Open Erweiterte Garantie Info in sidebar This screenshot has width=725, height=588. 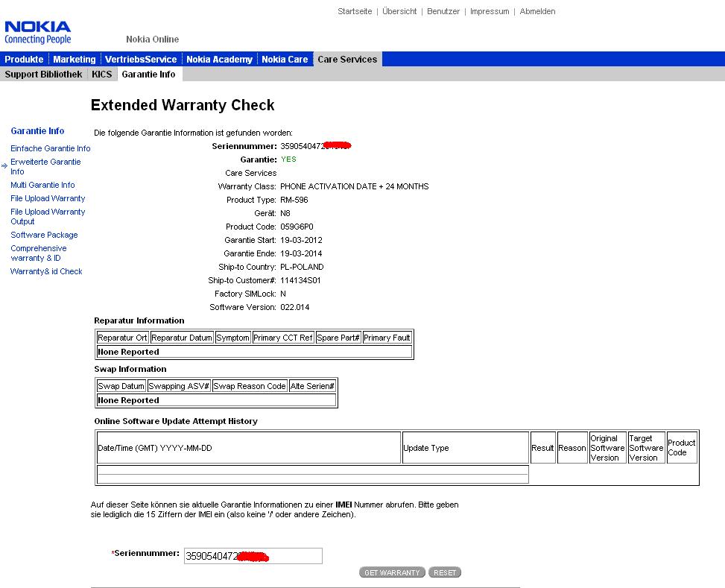pyautogui.click(x=45, y=166)
